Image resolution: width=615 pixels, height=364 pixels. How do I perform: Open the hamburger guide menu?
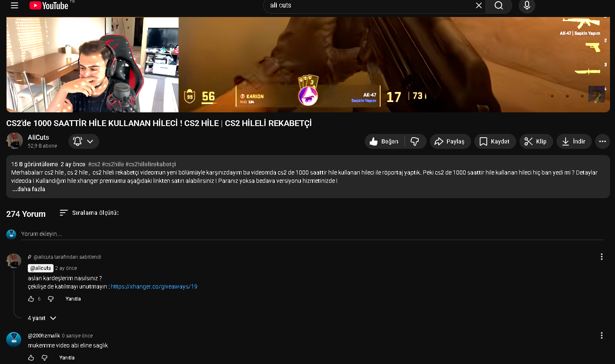[15, 5]
